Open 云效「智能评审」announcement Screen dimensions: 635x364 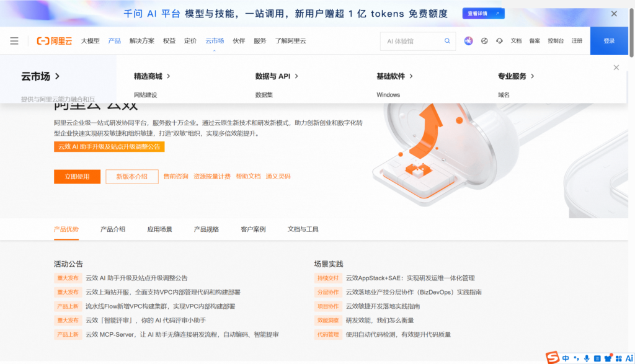146,320
